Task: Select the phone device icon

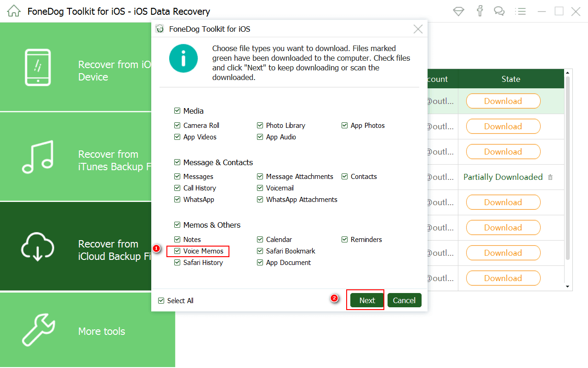Action: pyautogui.click(x=37, y=67)
